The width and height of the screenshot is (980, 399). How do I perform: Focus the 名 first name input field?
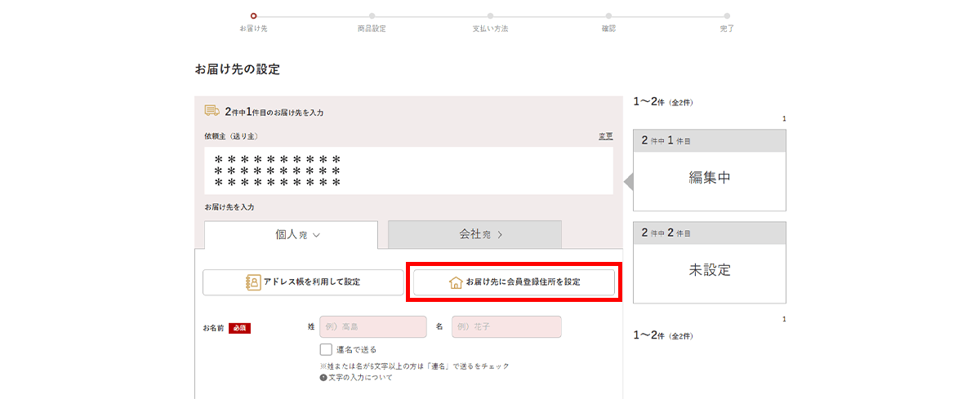(506, 327)
